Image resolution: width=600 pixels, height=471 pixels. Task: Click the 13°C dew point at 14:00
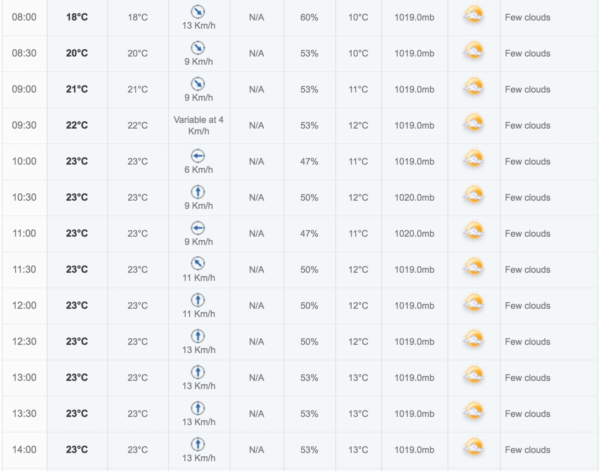tap(358, 450)
